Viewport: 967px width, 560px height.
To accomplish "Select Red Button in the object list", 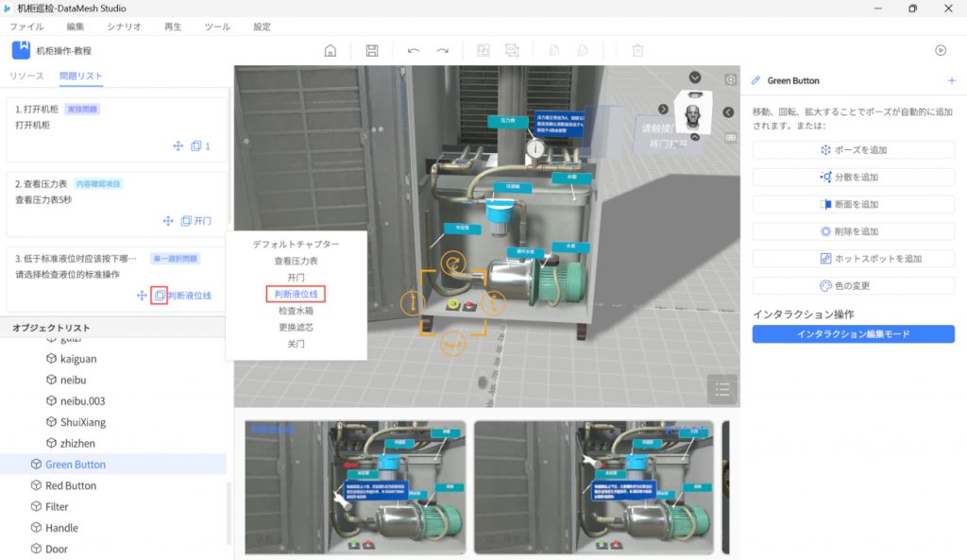I will tap(71, 485).
